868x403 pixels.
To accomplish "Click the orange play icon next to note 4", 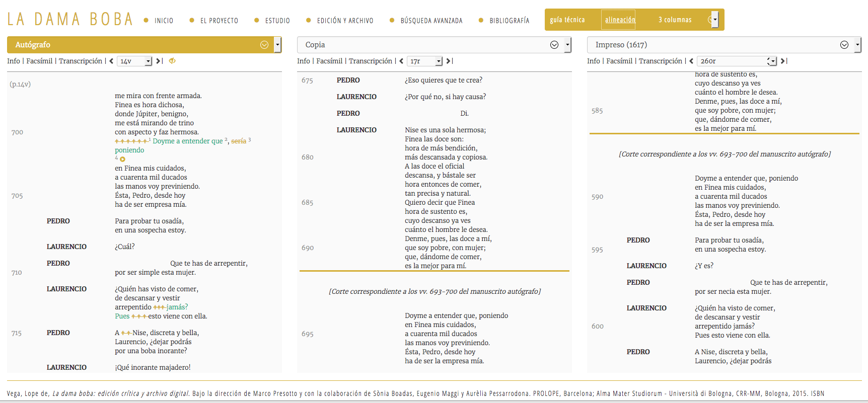I will 122,159.
